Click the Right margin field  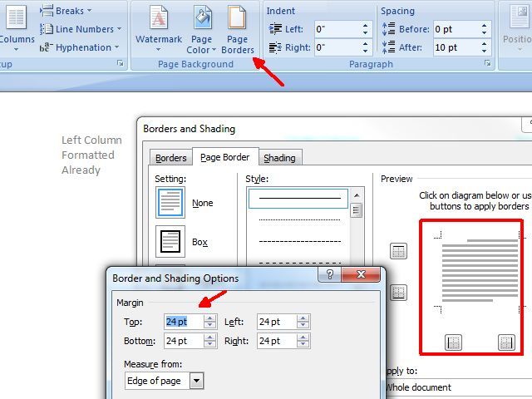pos(277,341)
